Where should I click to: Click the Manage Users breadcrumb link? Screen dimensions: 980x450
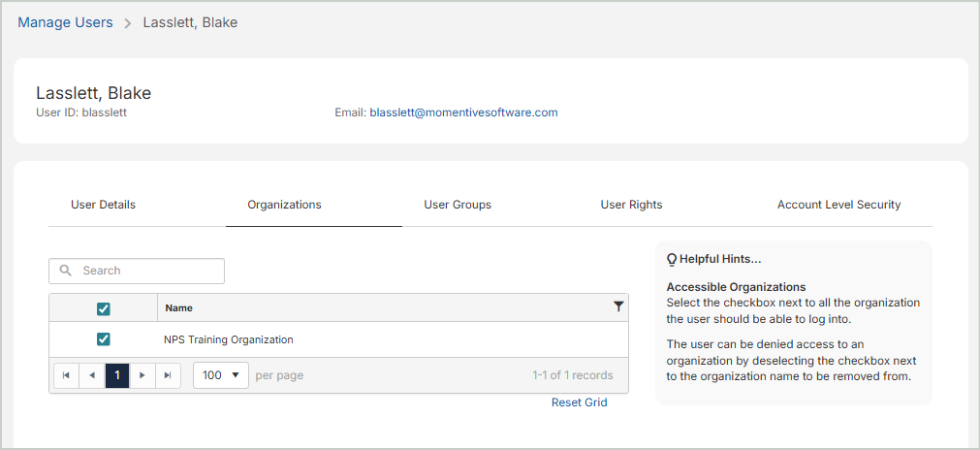[65, 22]
